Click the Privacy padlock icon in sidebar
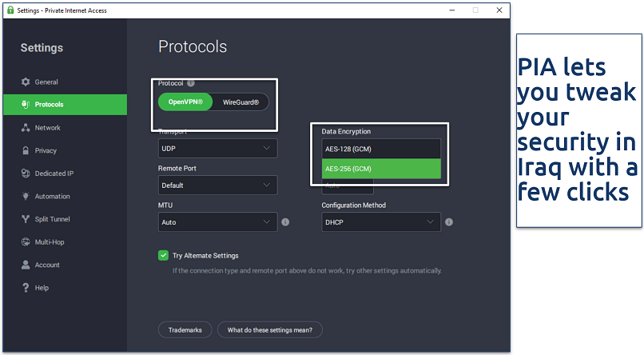This screenshot has width=644, height=355. [26, 150]
